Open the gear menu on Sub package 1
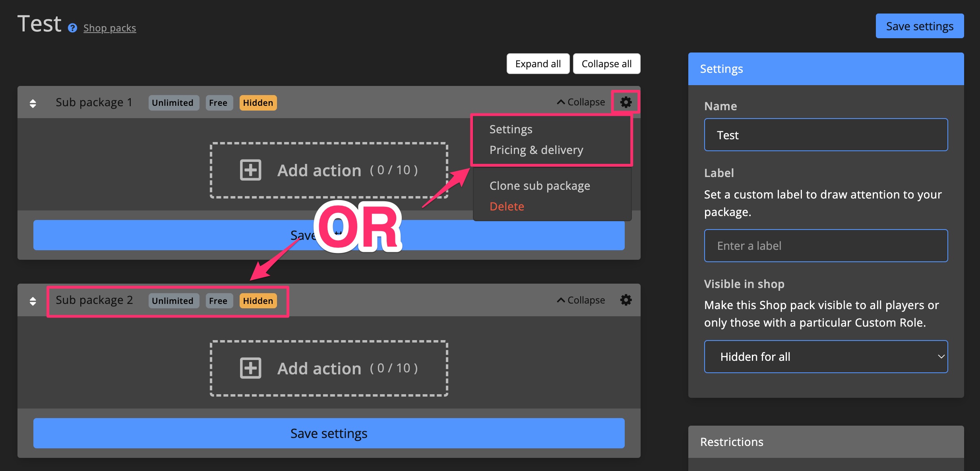980x471 pixels. click(x=626, y=102)
